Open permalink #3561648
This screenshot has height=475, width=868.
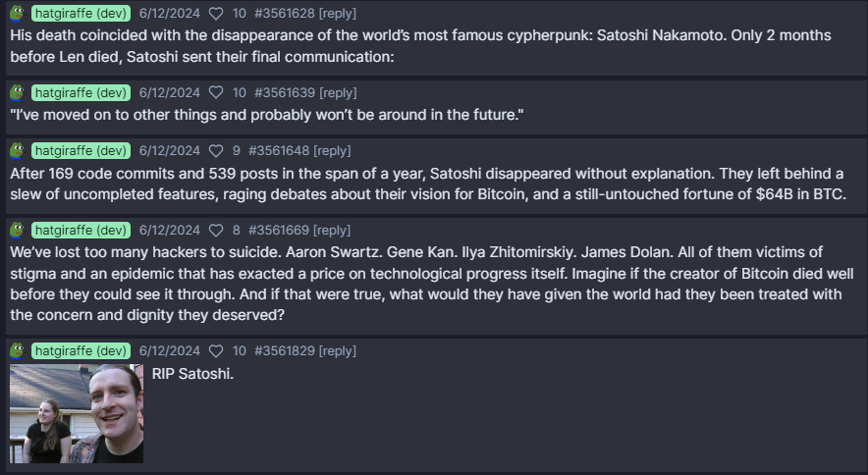tap(279, 150)
